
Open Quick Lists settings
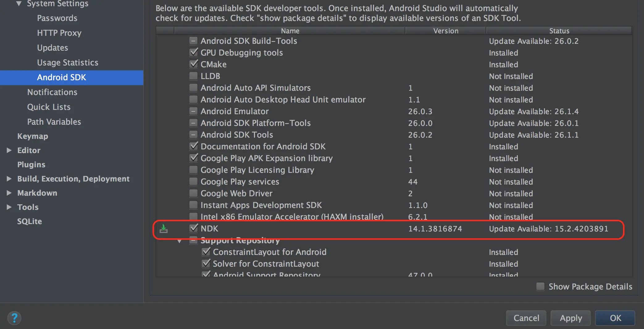click(x=49, y=107)
